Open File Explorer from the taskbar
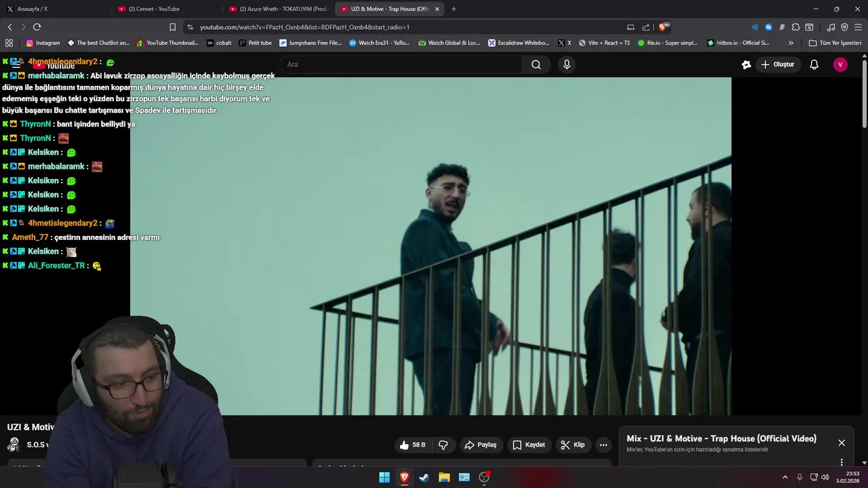Image resolution: width=868 pixels, height=488 pixels. [444, 477]
